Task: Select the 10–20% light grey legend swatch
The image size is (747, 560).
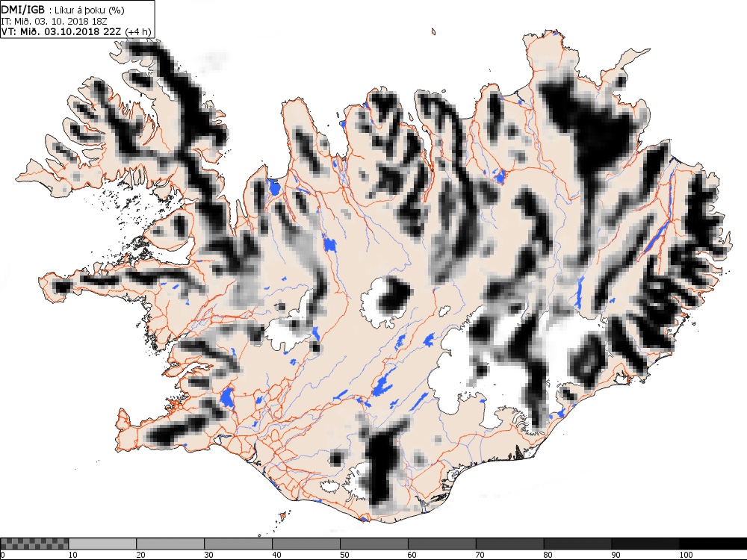Action: click(102, 544)
